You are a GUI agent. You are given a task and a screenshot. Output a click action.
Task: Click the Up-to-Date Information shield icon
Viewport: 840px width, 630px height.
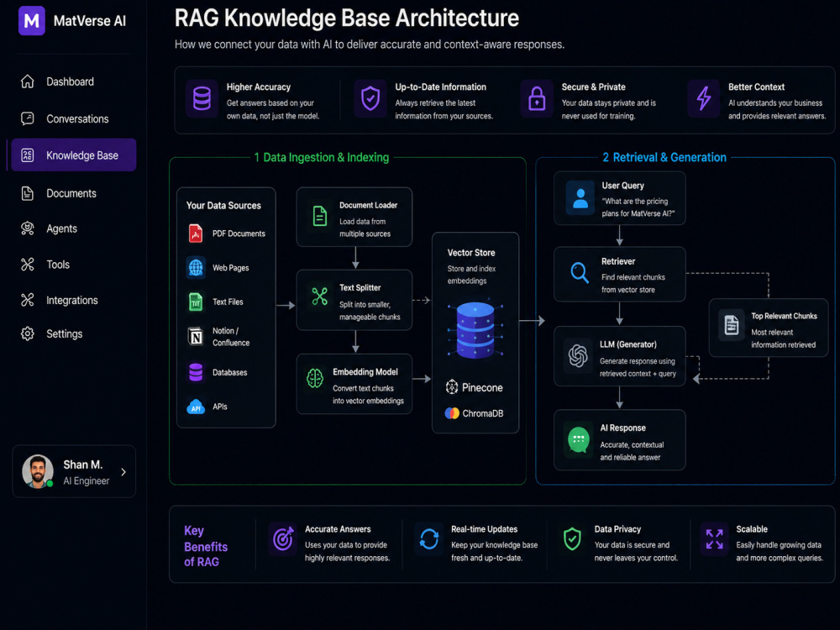[x=370, y=98]
